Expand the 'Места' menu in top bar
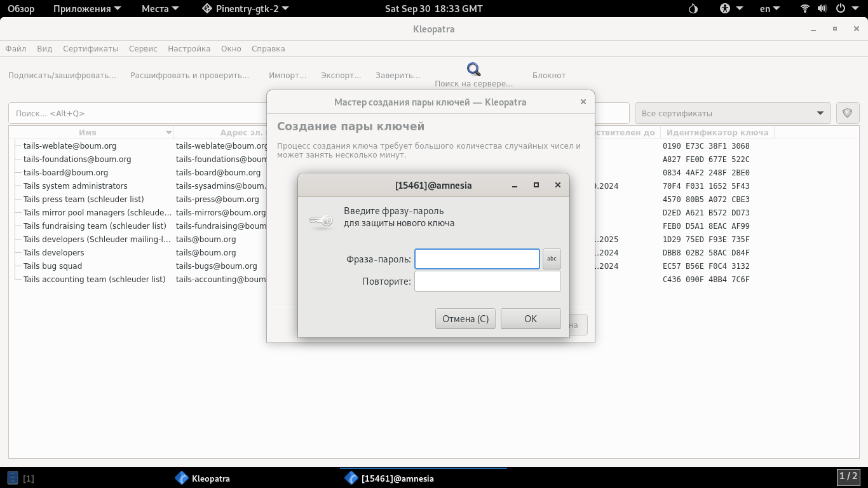Image resolution: width=868 pixels, height=488 pixels. pos(160,9)
